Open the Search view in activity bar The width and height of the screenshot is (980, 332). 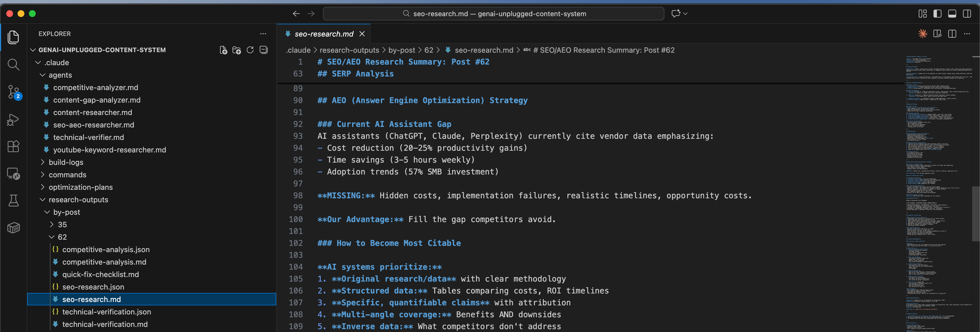13,65
